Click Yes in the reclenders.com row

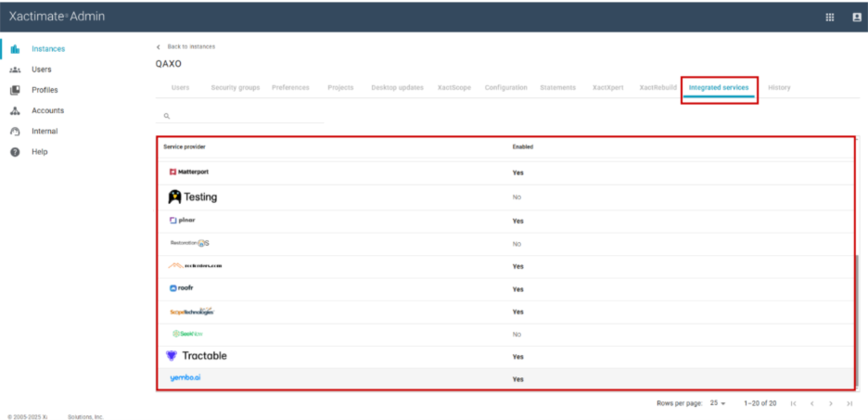[517, 267]
